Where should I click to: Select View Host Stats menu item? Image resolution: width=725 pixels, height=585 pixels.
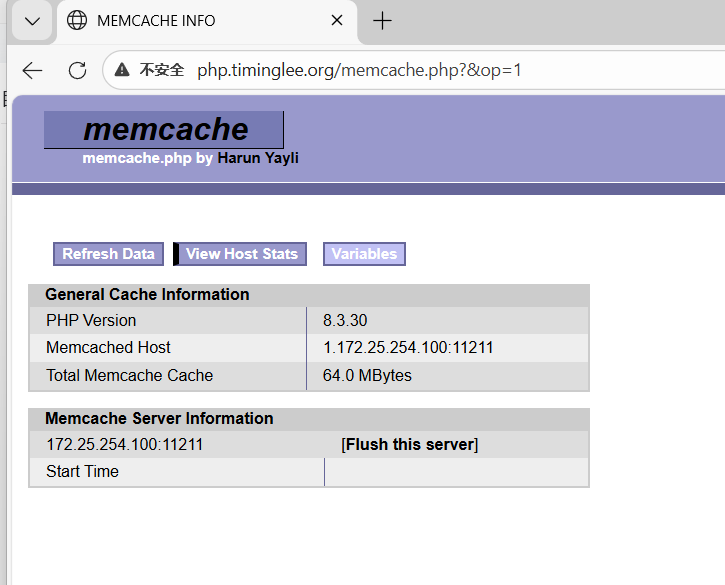tap(241, 254)
